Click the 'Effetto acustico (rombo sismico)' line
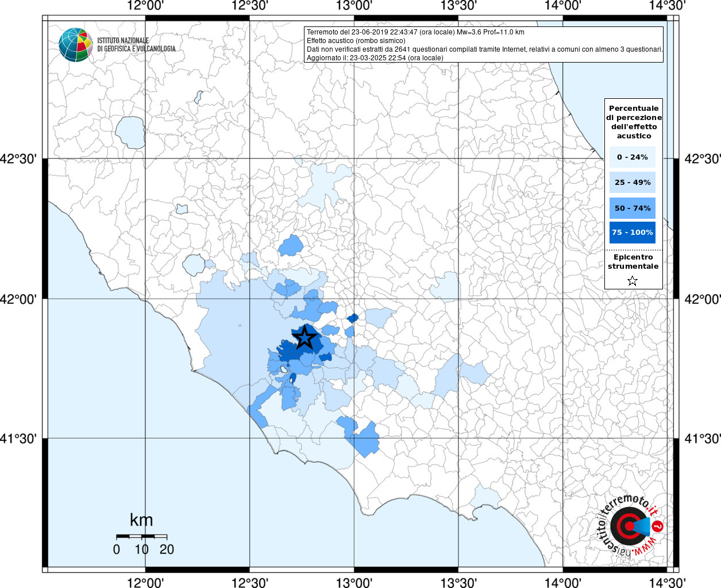The image size is (721, 588). [x=356, y=41]
